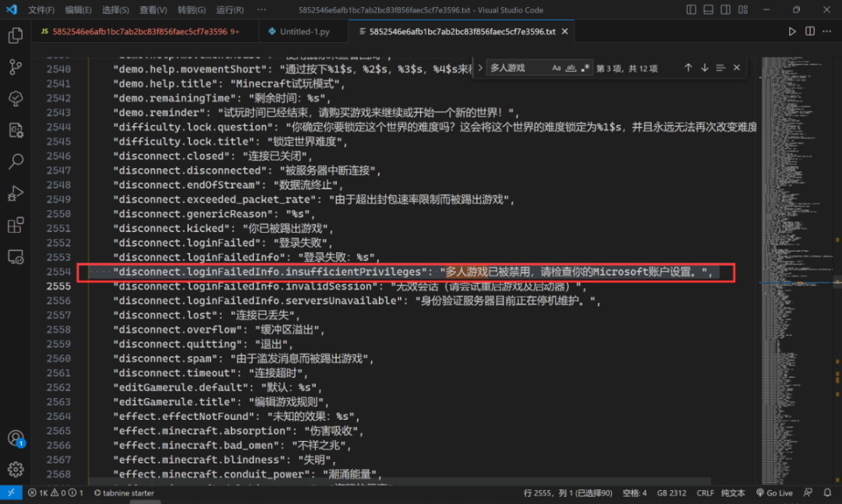Open the 文件(F) menu
The width and height of the screenshot is (842, 504).
[41, 9]
